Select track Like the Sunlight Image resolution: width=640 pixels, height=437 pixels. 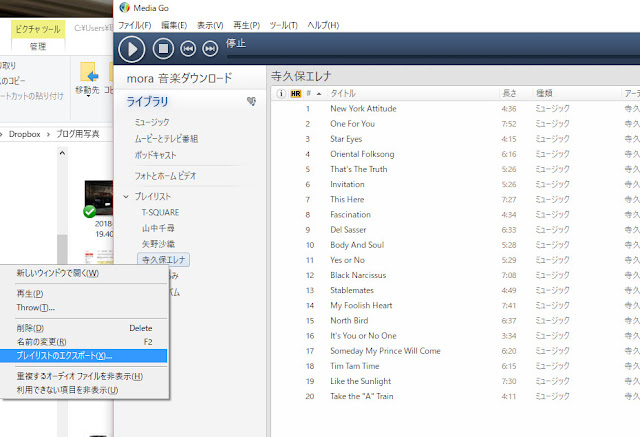[x=360, y=381]
